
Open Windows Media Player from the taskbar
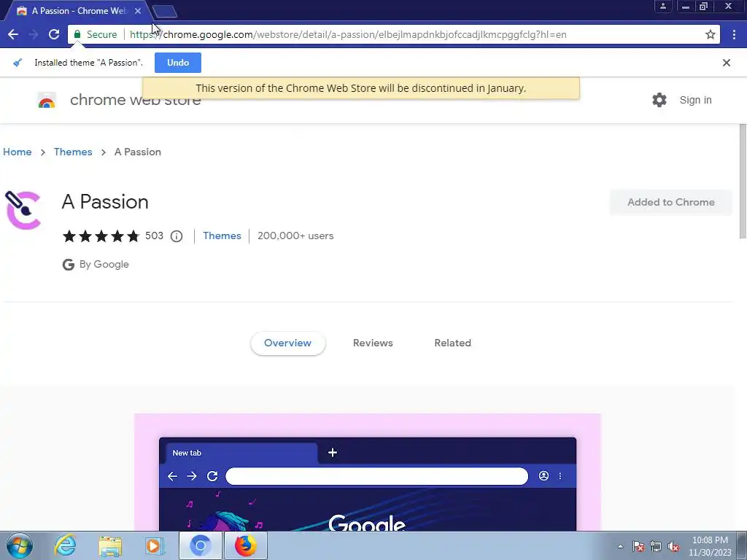[x=155, y=545]
